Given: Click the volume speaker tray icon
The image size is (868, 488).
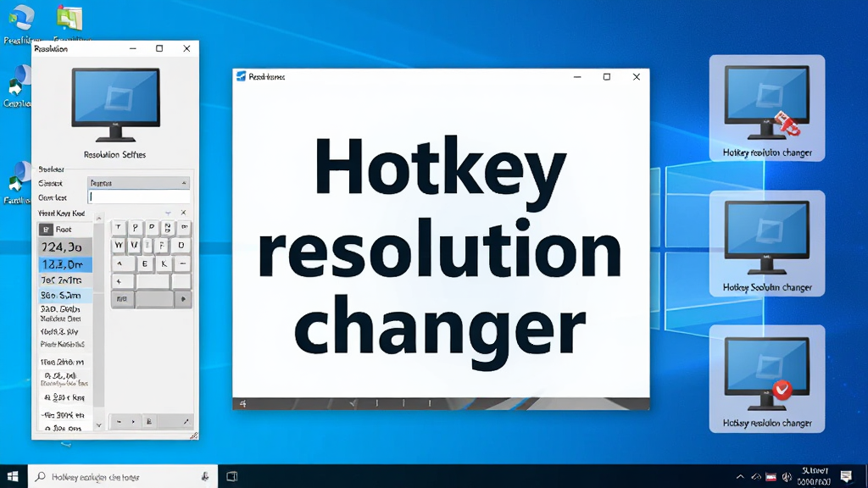Looking at the screenshot, I should 787,477.
